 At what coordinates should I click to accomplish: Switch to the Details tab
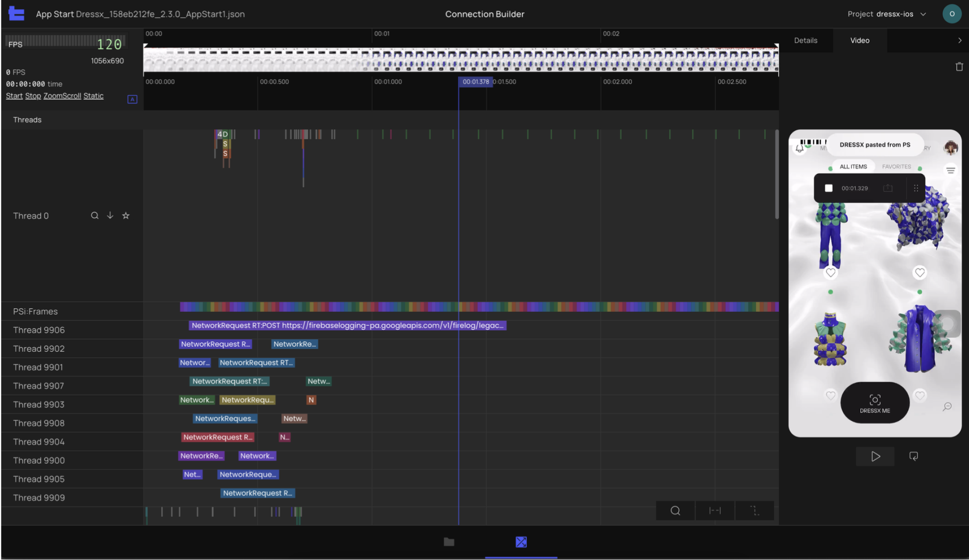805,40
